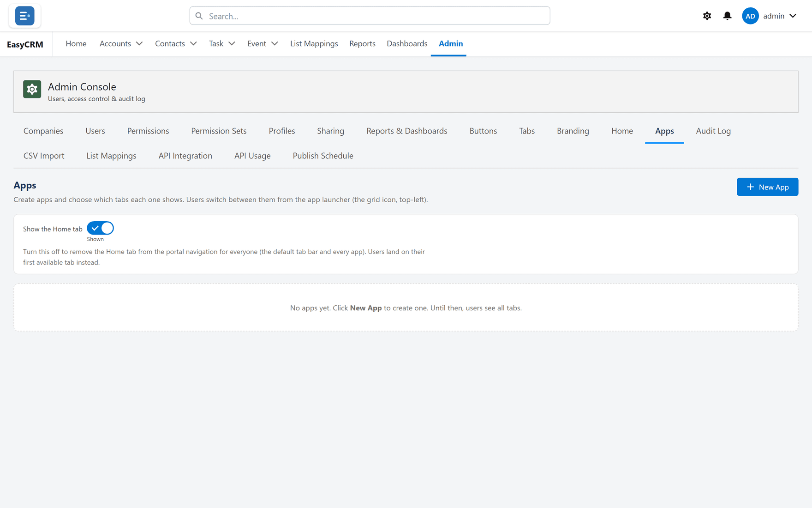Open Reports in top navigation
Screen dimensions: 812x508
(362, 43)
